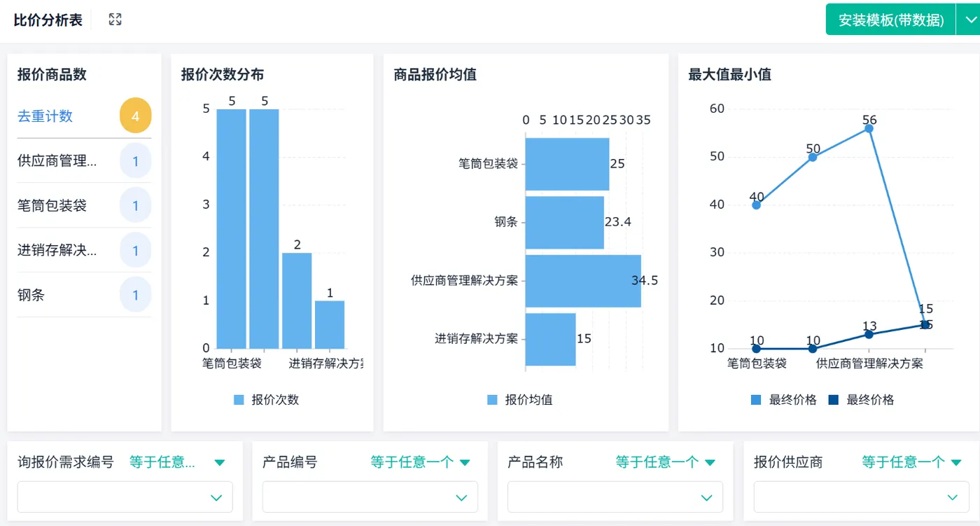
Task: Toggle the 报价次数 legend swatch
Action: tap(239, 400)
